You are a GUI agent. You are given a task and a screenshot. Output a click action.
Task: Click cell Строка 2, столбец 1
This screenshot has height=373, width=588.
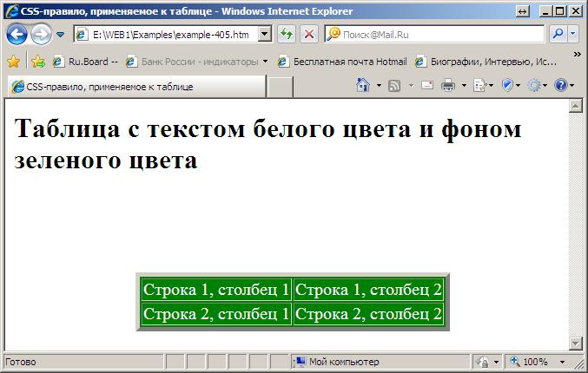click(216, 313)
